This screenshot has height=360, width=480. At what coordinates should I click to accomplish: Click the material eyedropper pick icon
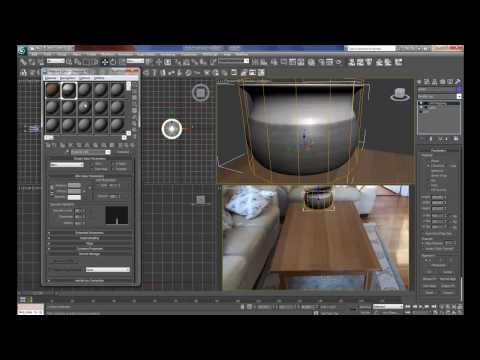pos(68,152)
